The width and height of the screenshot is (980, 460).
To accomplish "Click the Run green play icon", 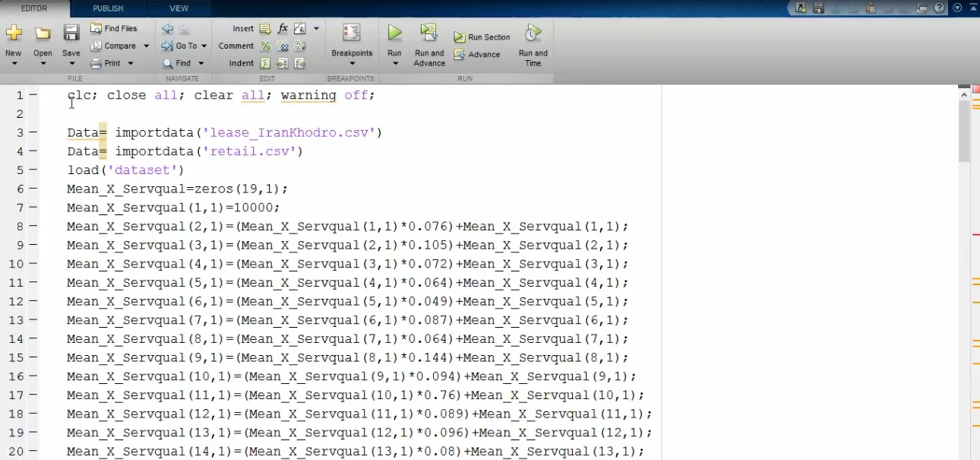I will point(394,33).
